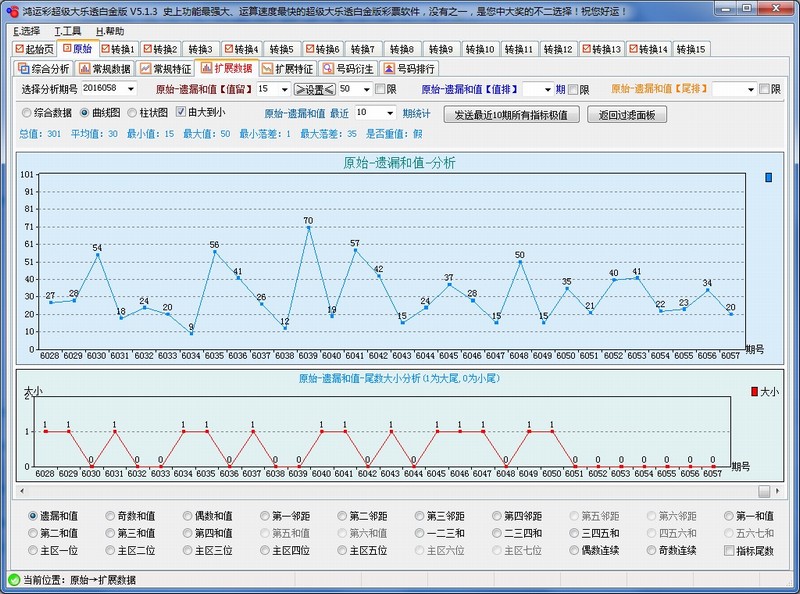Click the red 大小 legend swatch
The height and width of the screenshot is (594, 800).
point(753,392)
